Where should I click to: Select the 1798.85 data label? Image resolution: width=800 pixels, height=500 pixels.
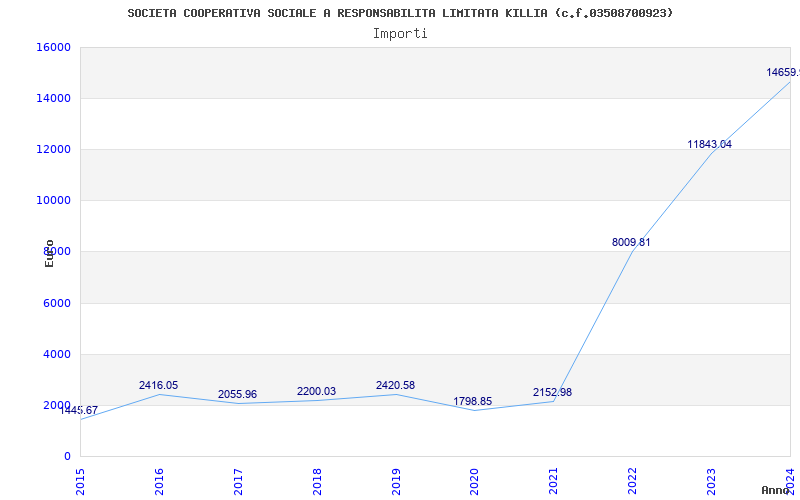coord(472,402)
